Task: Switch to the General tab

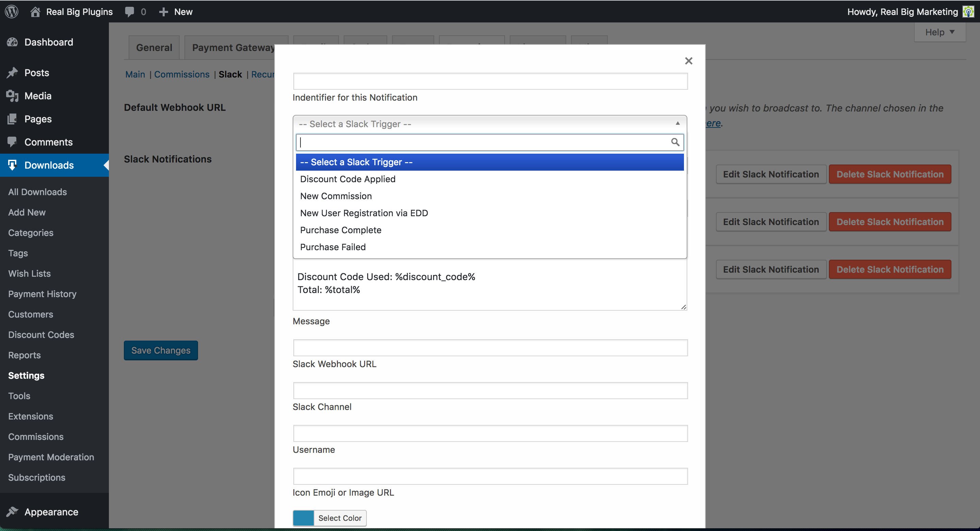Action: (x=154, y=47)
